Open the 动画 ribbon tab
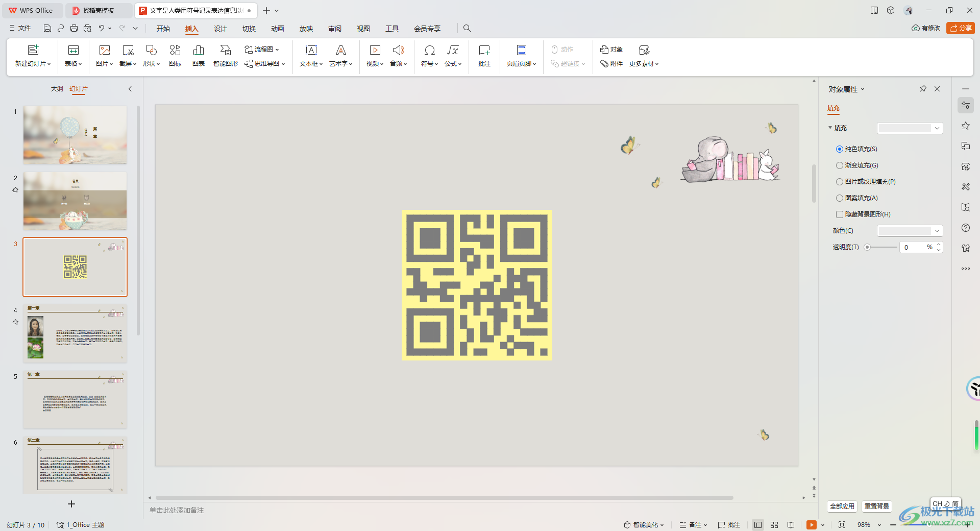This screenshot has height=531, width=980. coord(278,29)
